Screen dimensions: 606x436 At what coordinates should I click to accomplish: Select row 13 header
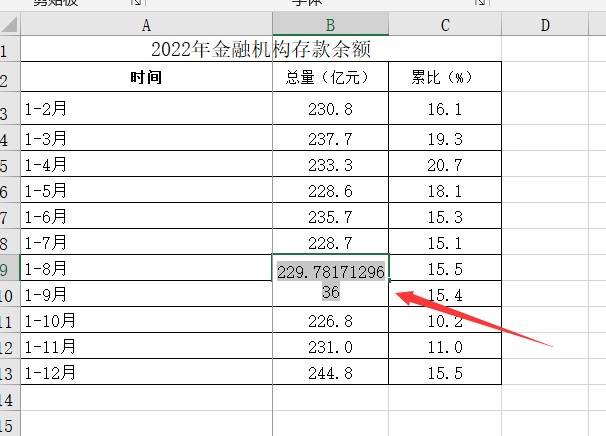pos(10,372)
